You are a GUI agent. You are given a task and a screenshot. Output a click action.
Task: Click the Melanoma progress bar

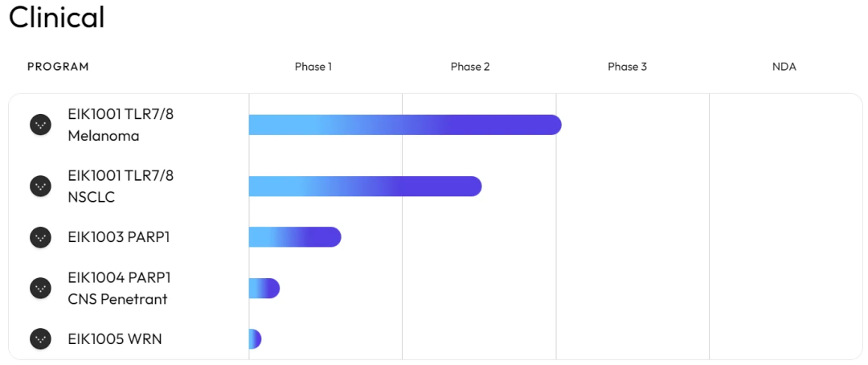pos(405,125)
